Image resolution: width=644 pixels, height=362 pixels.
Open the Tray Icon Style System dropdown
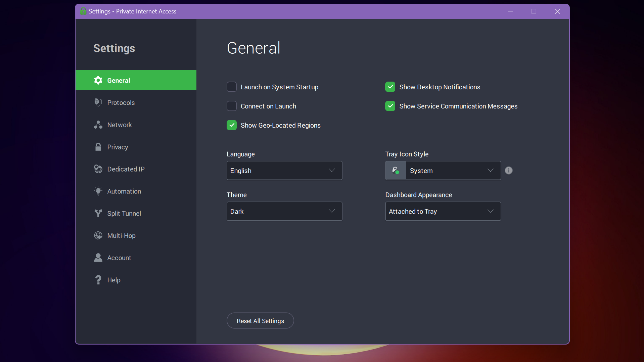[x=443, y=171]
